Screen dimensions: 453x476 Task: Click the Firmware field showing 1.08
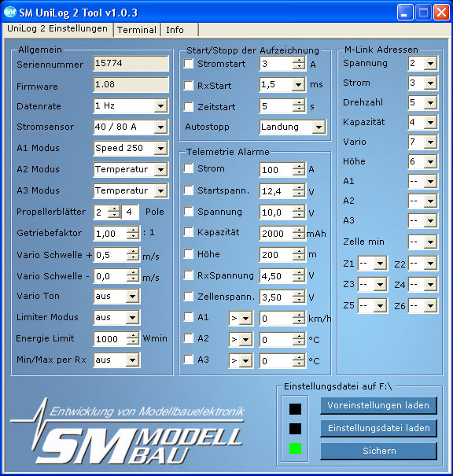131,84
